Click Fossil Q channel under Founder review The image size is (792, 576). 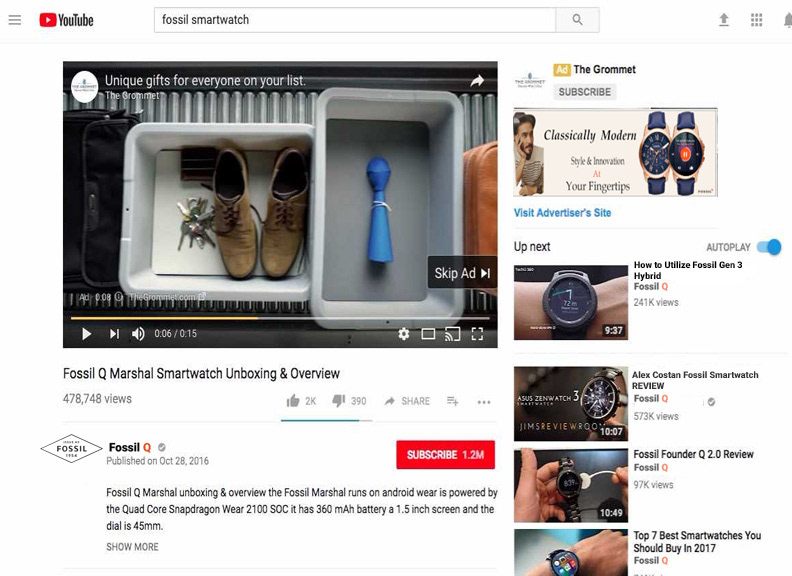click(651, 467)
